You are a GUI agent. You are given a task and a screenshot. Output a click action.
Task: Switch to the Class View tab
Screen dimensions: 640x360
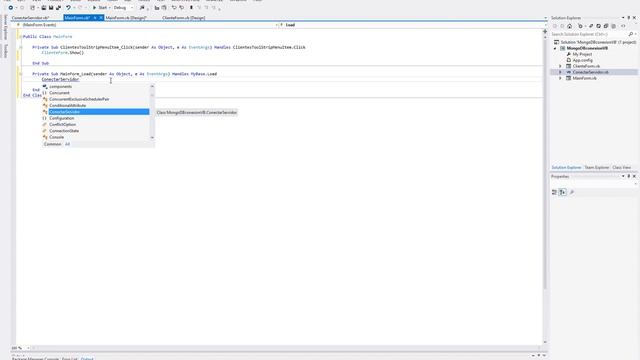pos(621,168)
